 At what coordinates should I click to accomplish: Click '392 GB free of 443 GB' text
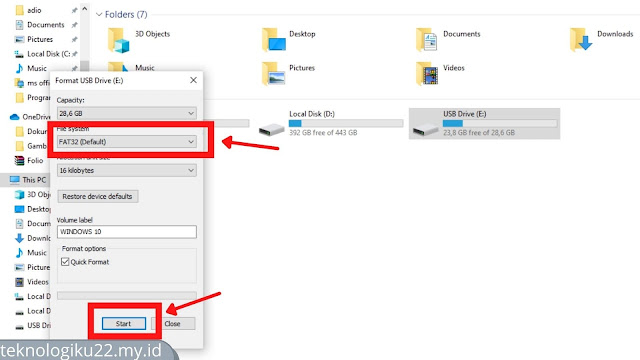click(x=323, y=133)
